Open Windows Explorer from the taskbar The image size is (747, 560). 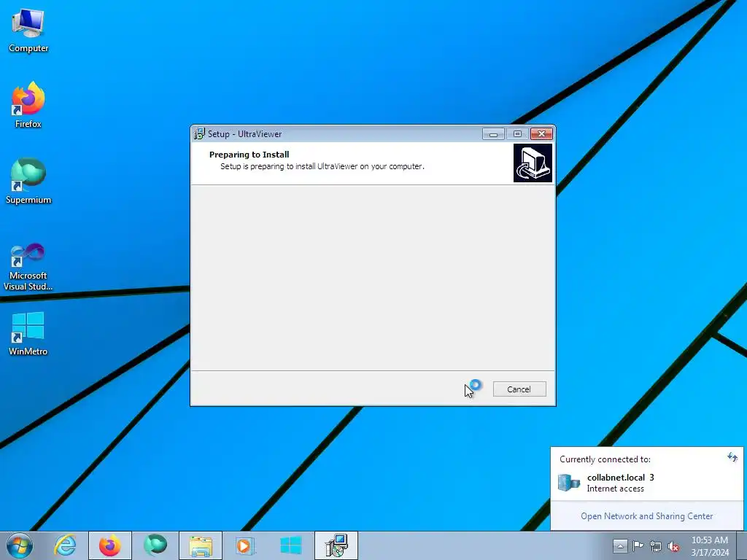pyautogui.click(x=201, y=545)
